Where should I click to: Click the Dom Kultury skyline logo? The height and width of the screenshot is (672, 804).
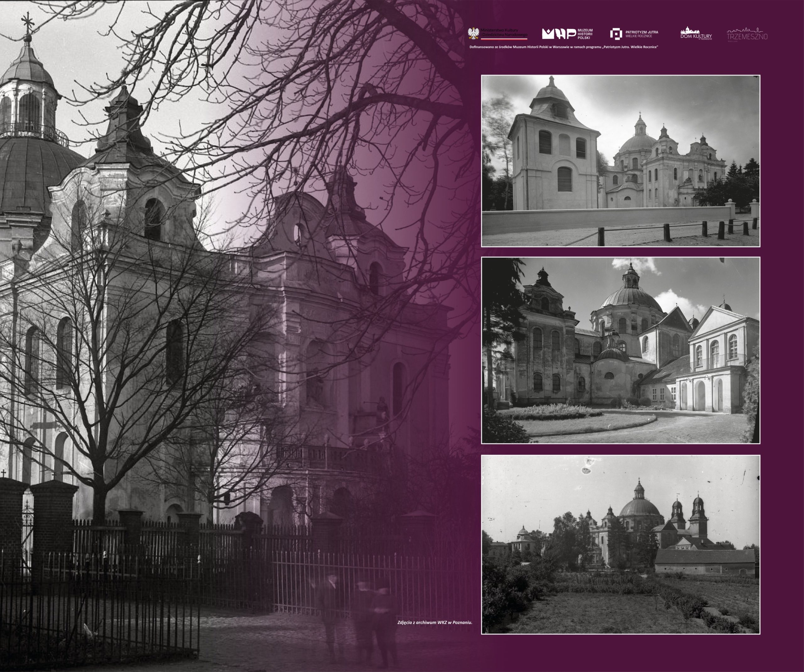[x=696, y=33]
